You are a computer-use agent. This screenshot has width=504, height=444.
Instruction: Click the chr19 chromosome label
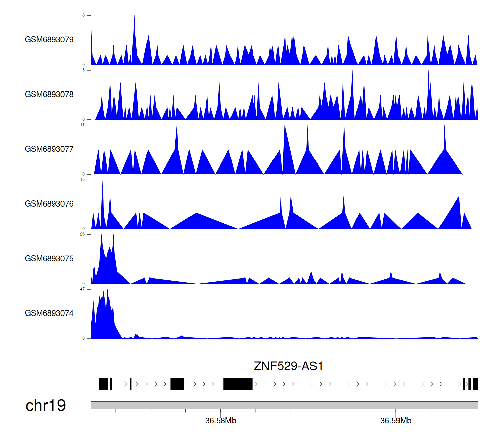click(45, 405)
